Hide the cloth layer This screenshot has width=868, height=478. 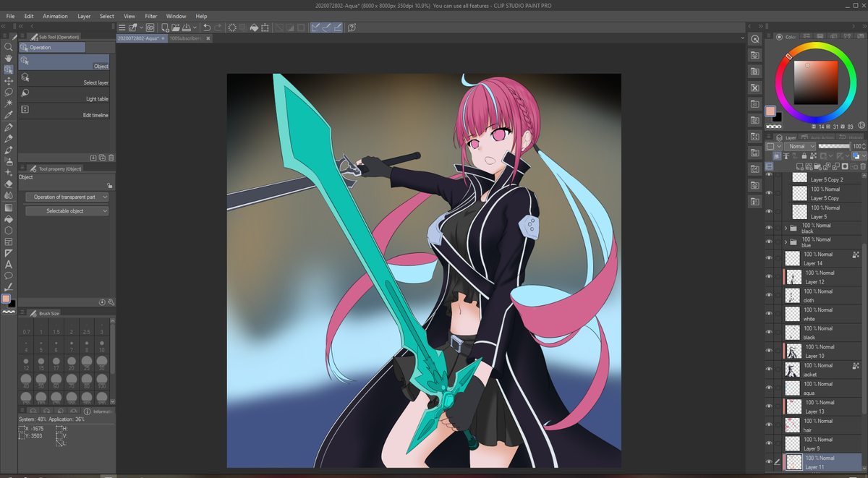768,296
